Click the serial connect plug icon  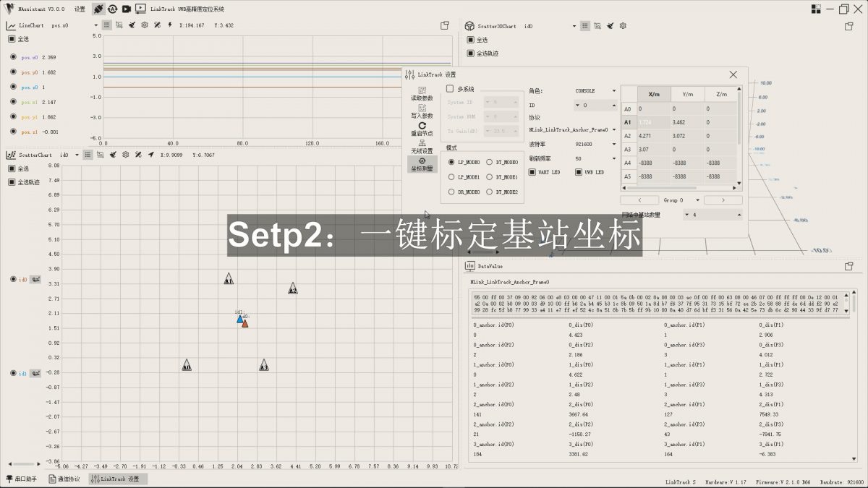(98, 9)
